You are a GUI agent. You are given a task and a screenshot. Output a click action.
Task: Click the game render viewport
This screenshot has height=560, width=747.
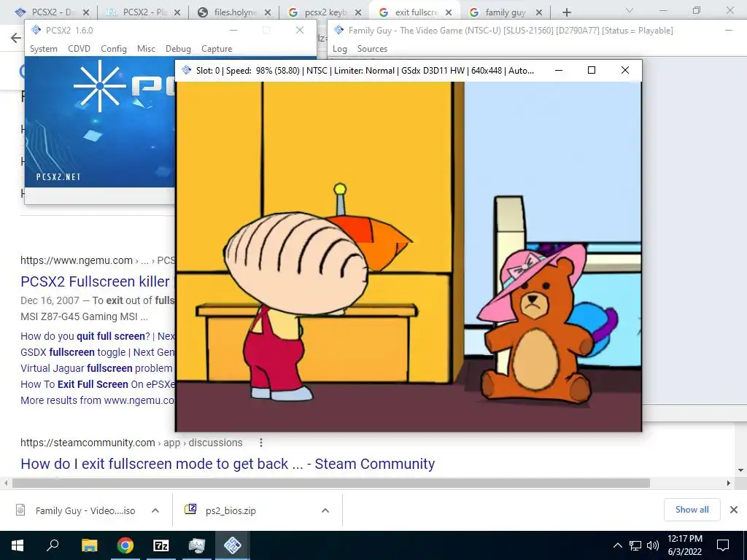pos(409,257)
